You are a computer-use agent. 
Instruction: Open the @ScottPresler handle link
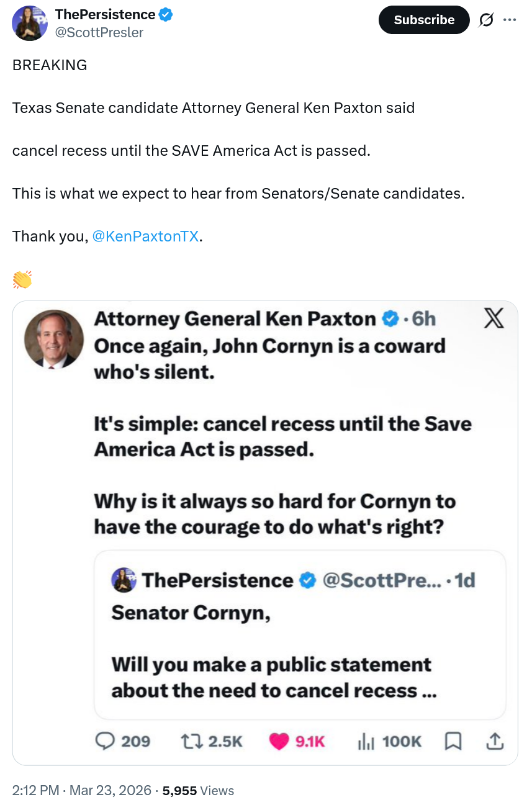coord(99,32)
